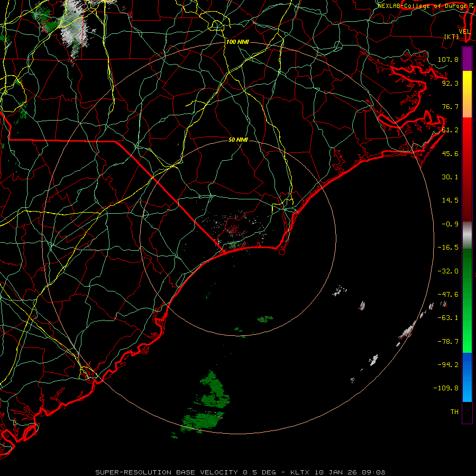Select the -0.9 legend value

pyautogui.click(x=450, y=224)
